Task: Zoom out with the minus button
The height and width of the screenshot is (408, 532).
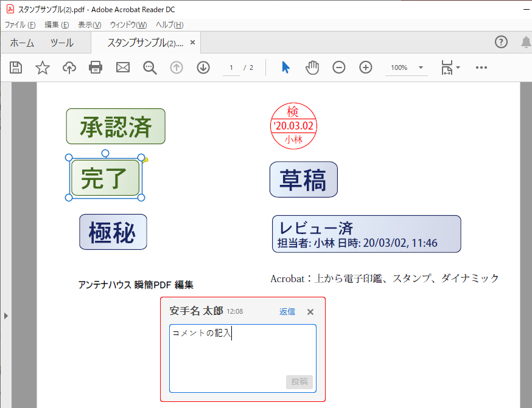Action: 339,67
